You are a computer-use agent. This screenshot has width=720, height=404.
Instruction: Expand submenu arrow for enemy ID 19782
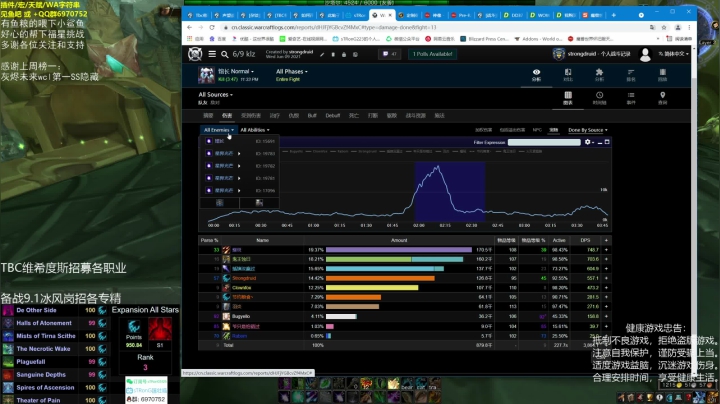tap(239, 166)
